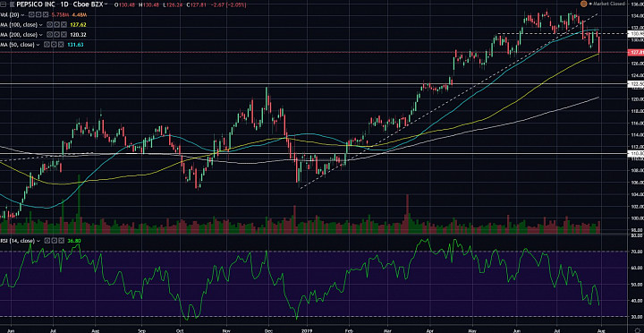Click the 4.48M volume average value
This screenshot has width=644, height=333.
tap(80, 15)
